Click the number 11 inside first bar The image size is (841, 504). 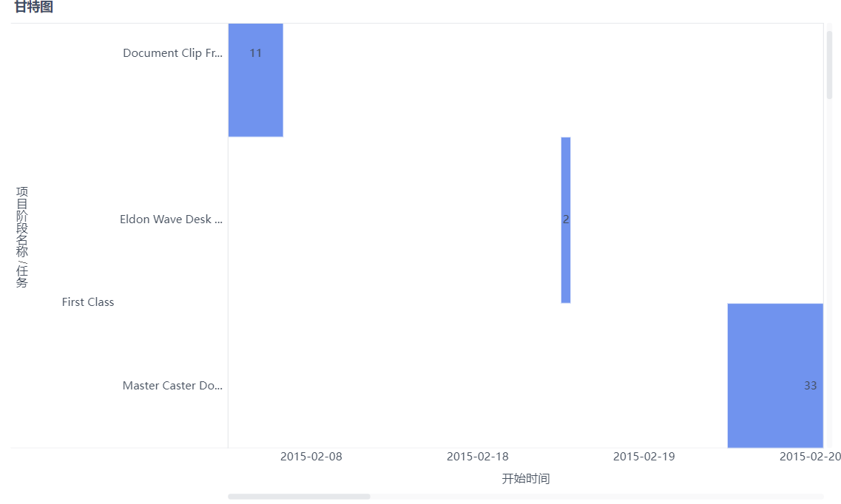pos(255,53)
